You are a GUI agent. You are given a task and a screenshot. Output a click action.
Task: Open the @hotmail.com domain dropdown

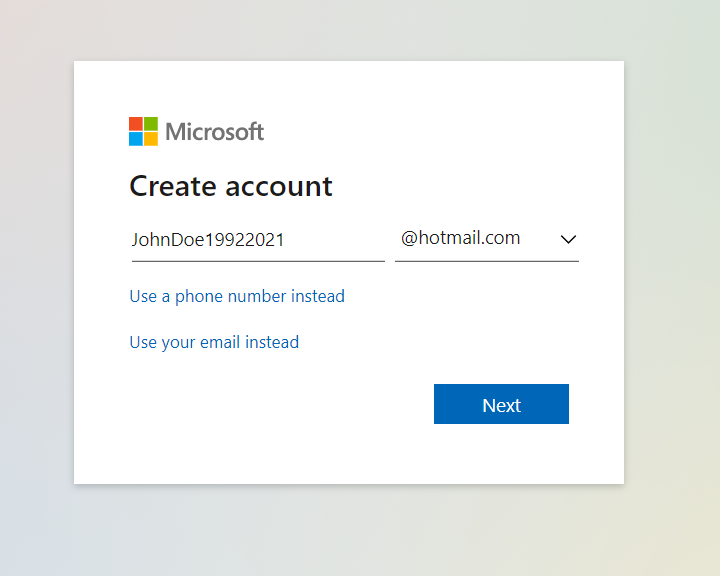coord(461,239)
